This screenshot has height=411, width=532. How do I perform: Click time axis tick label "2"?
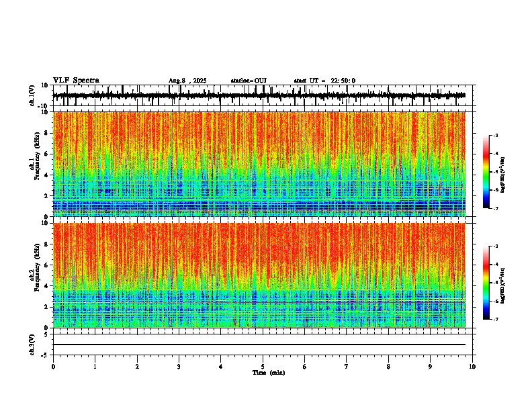point(137,367)
